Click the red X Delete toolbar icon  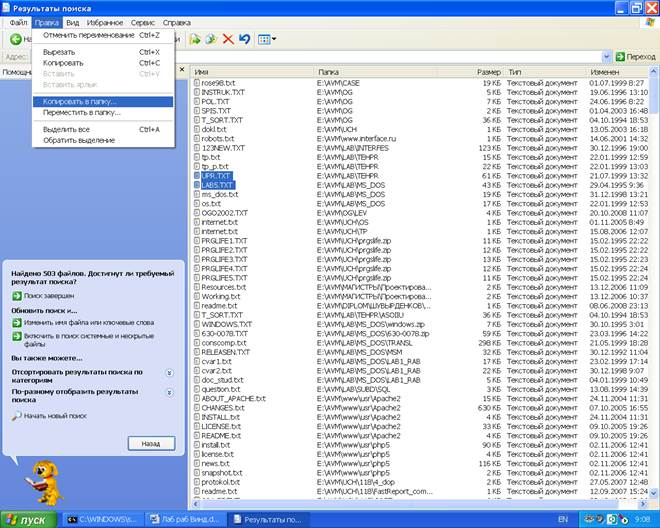click(228, 39)
